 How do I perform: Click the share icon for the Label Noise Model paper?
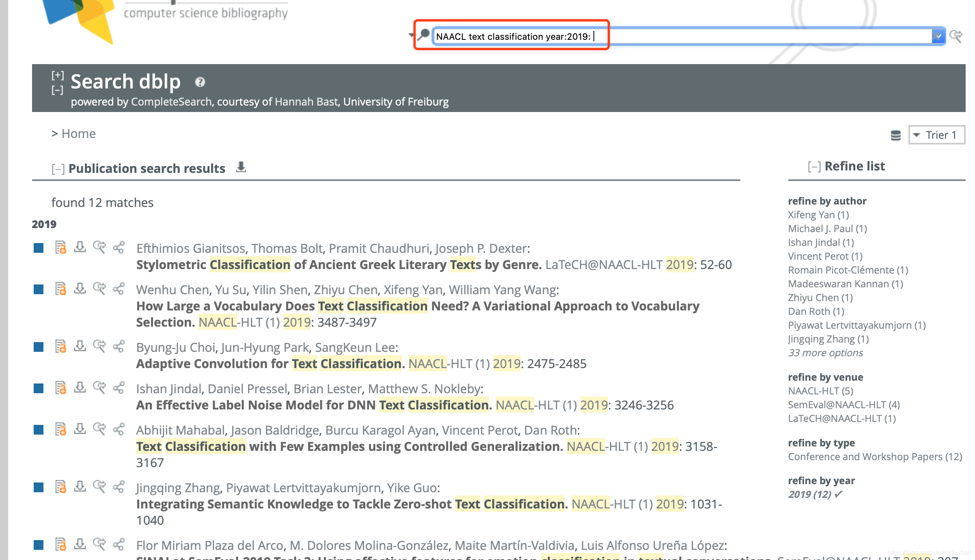point(119,388)
